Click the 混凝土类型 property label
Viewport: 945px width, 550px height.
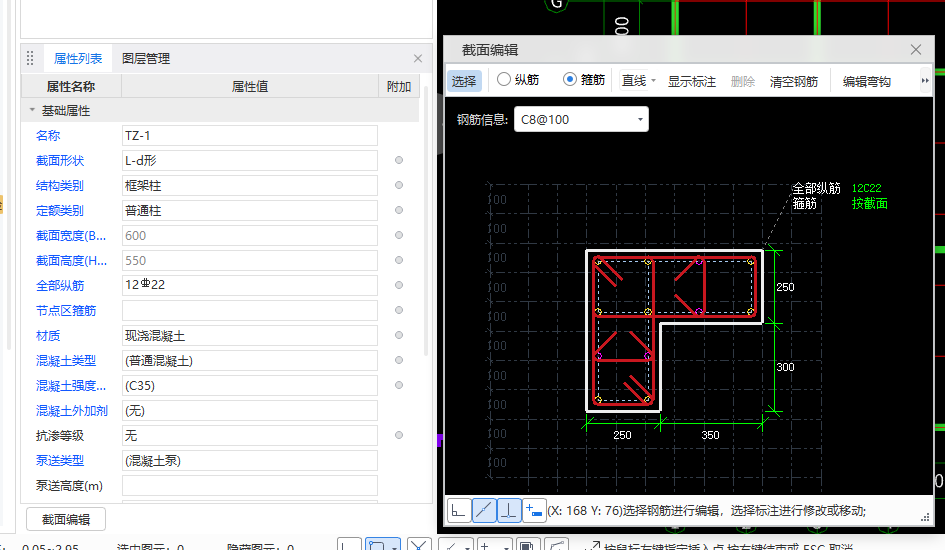pos(66,360)
